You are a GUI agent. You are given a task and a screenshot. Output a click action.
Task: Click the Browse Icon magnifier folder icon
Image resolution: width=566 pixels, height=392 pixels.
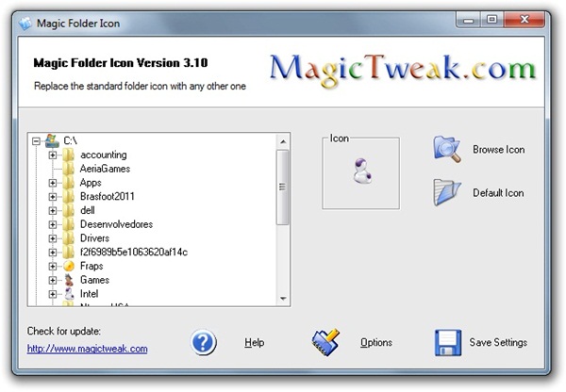click(447, 149)
